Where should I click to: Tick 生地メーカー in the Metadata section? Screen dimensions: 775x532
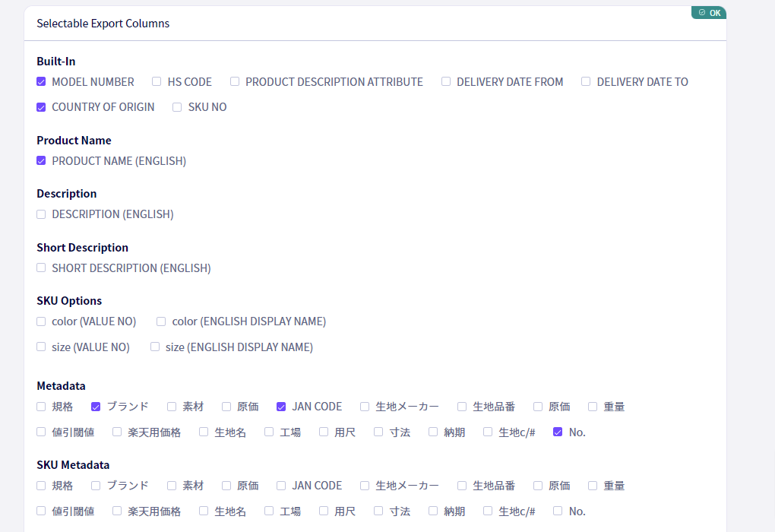(x=365, y=407)
